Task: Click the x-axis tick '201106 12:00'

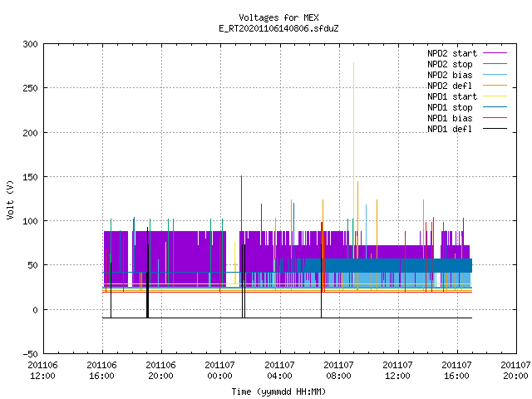Action: pyautogui.click(x=43, y=371)
